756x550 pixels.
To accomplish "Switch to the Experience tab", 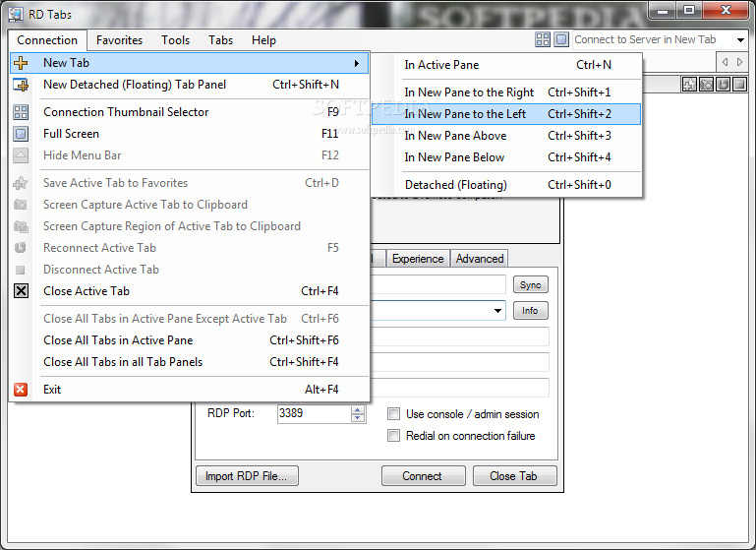I will [x=418, y=259].
